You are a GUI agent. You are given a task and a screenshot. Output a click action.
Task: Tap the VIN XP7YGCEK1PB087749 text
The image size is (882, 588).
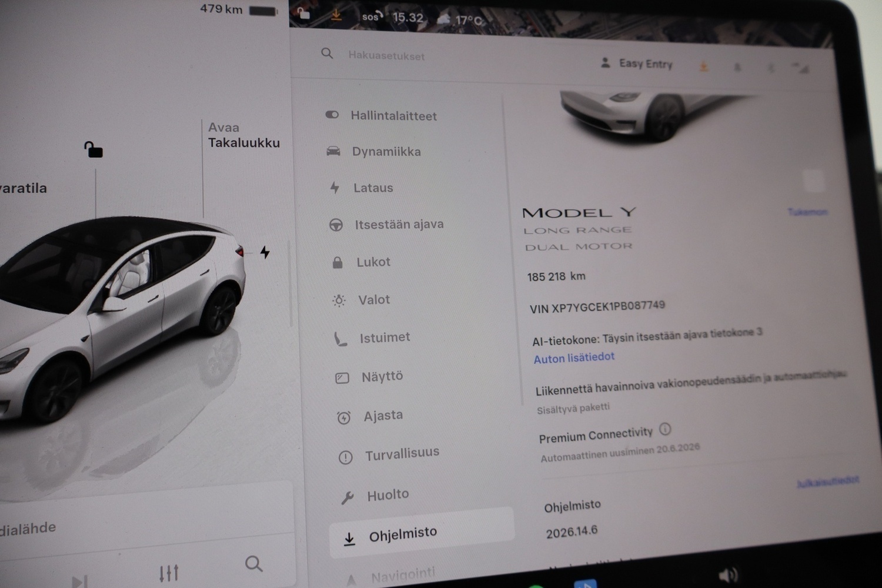(x=597, y=307)
